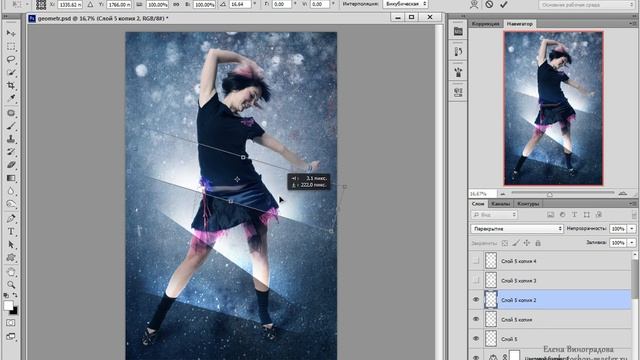Select the Rectangular Marquee tool

11,46
